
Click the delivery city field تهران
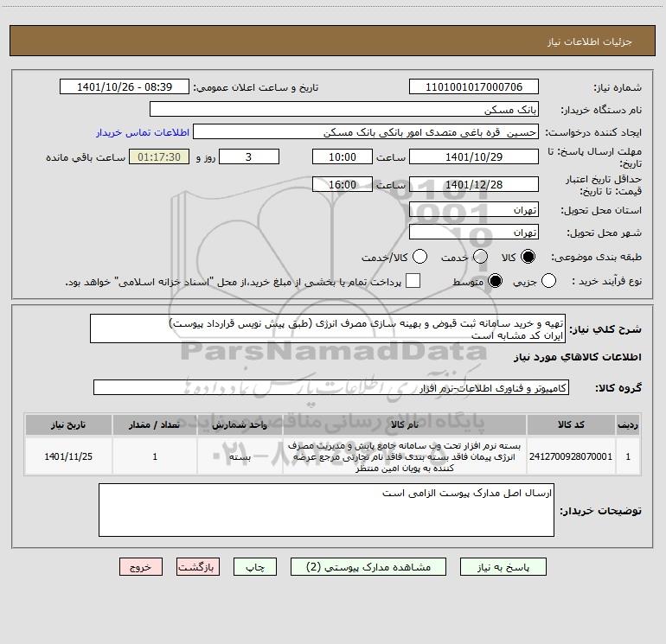pos(474,233)
